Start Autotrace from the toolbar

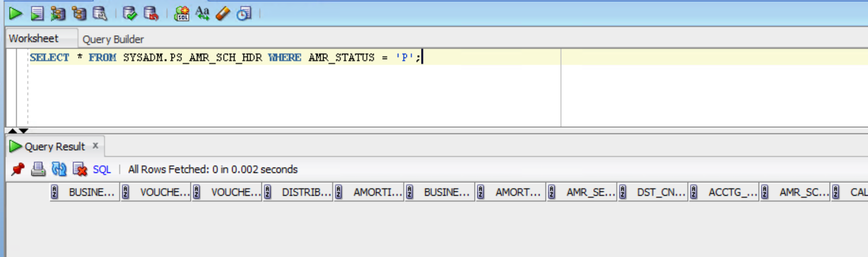(x=79, y=14)
